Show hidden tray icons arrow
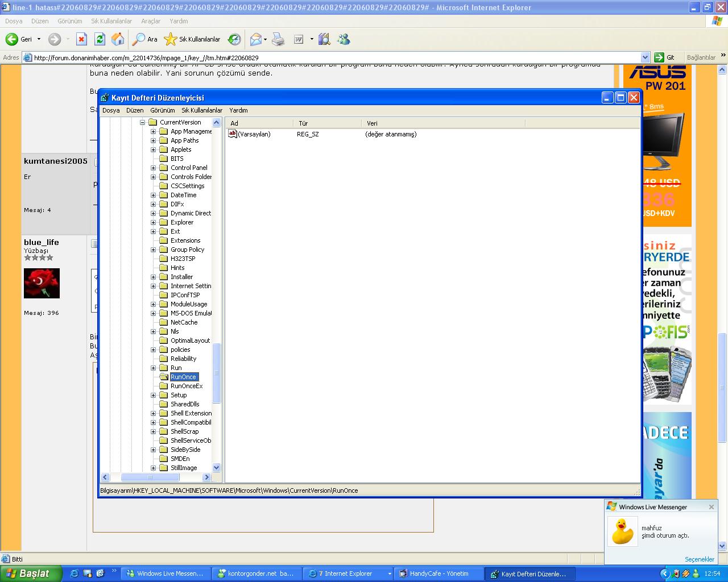The height and width of the screenshot is (582, 728). coord(665,573)
